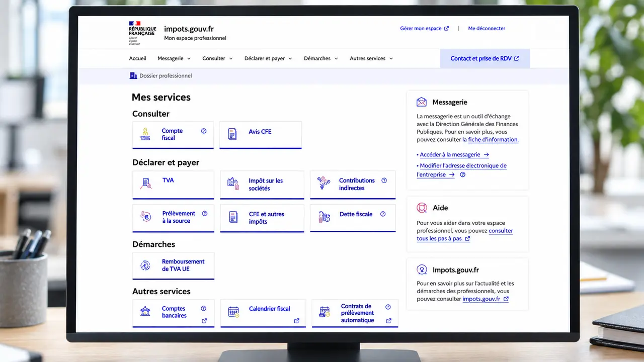Expand the Consulter navigation menu
The height and width of the screenshot is (362, 644).
pyautogui.click(x=217, y=58)
